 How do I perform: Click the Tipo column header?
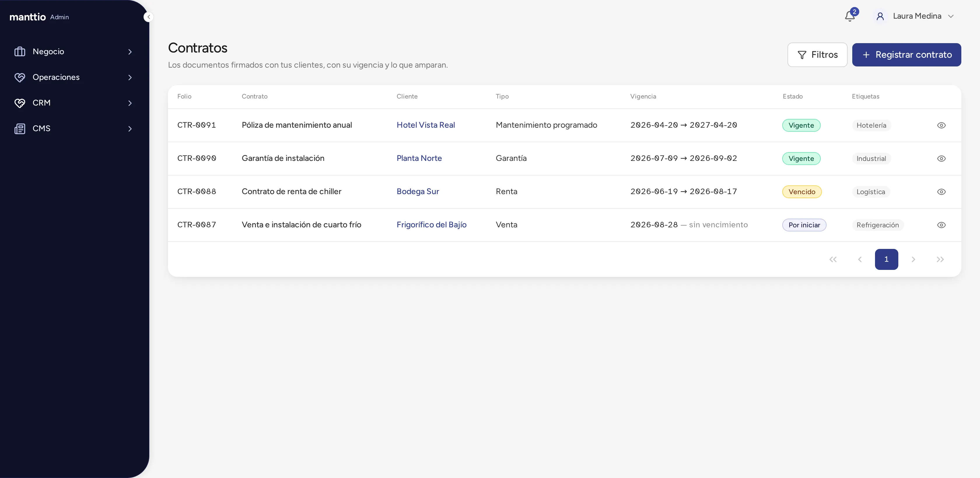502,96
